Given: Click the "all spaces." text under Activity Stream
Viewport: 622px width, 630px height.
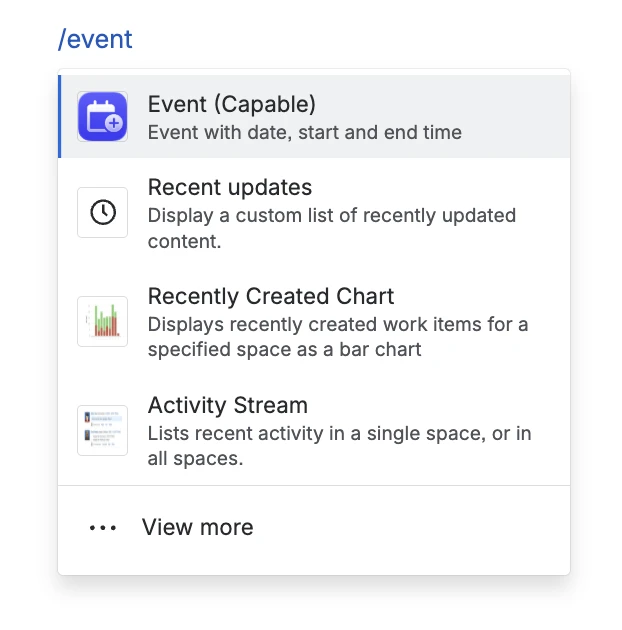Looking at the screenshot, I should point(195,459).
